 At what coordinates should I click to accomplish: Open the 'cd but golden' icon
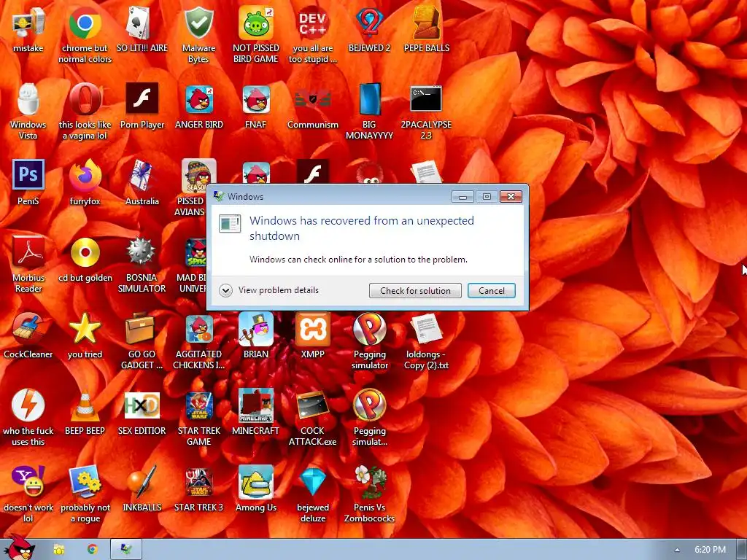pyautogui.click(x=85, y=252)
